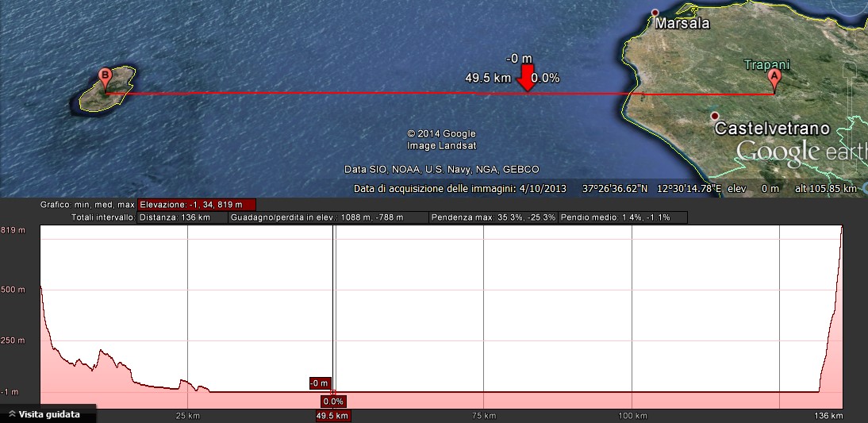Screen dimensions: 868x423
Task: Click the Pendio medio stat box
Action: pos(623,217)
